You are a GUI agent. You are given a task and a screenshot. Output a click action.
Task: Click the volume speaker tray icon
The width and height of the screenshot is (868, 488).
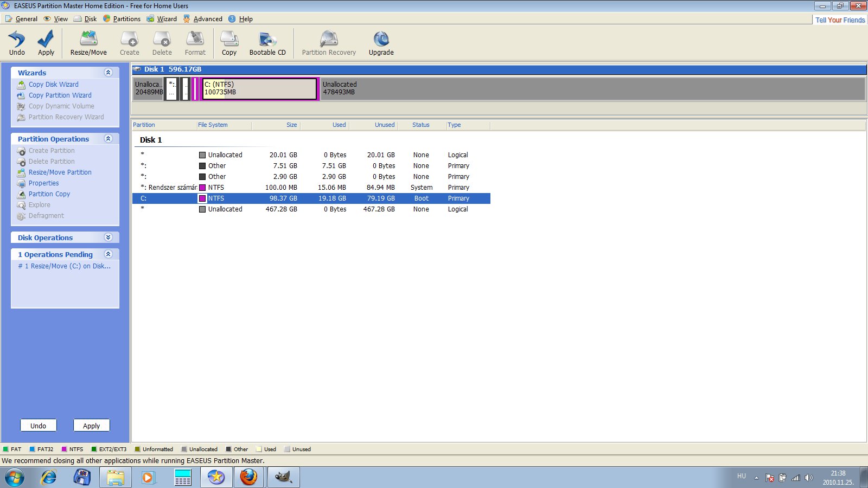[809, 478]
